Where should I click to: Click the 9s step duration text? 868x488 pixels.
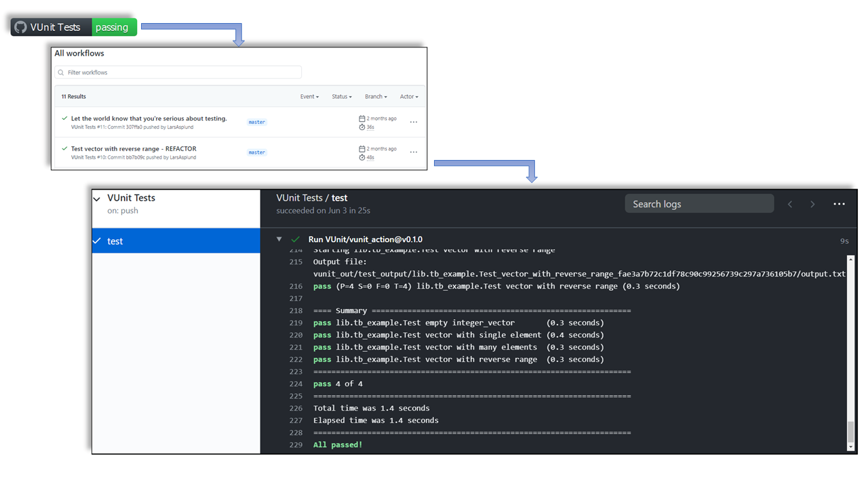(844, 241)
